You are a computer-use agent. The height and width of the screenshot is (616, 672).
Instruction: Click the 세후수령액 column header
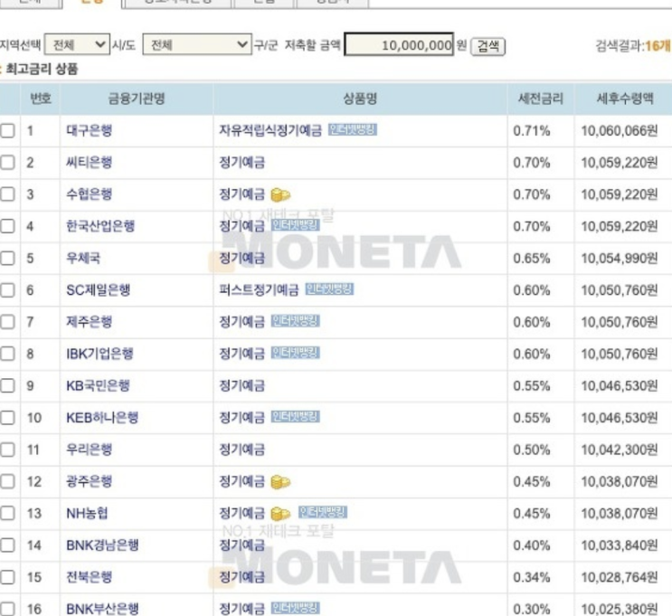pyautogui.click(x=625, y=99)
